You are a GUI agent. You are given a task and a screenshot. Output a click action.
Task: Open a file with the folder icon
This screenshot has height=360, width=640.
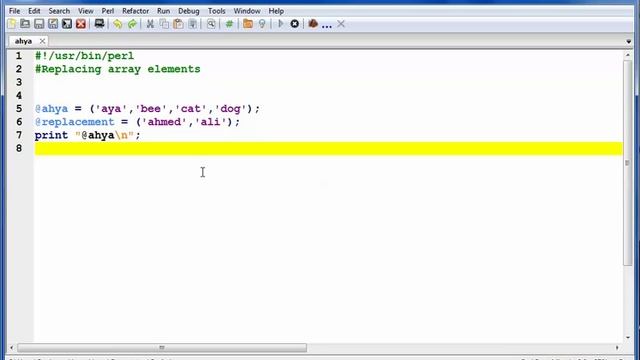pos(25,24)
